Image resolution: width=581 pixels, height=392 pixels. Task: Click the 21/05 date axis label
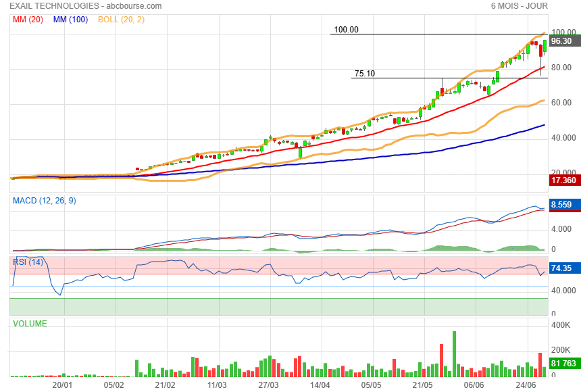[423, 385]
